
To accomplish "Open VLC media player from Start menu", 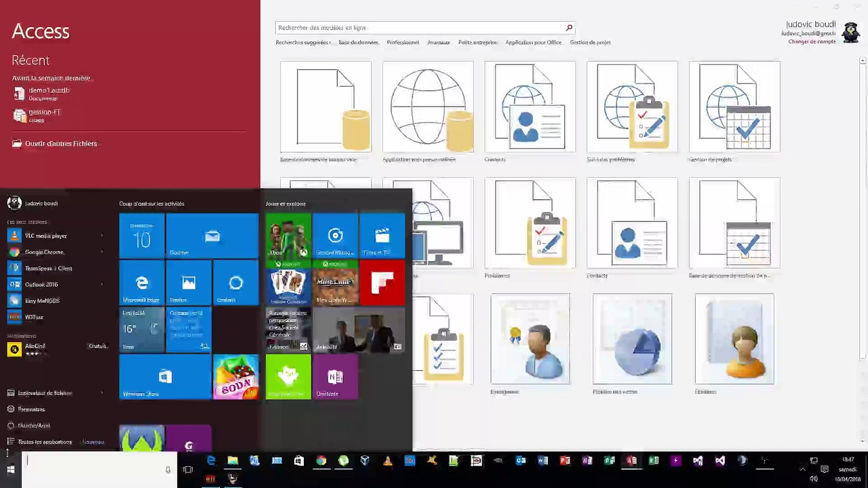I will pos(45,235).
